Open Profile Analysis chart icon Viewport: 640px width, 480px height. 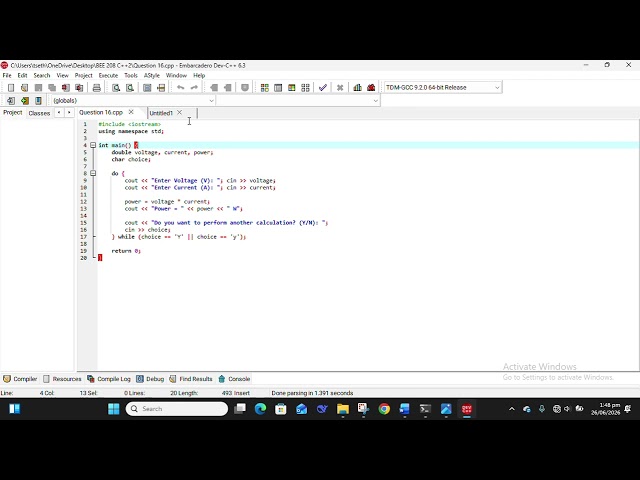pos(358,88)
